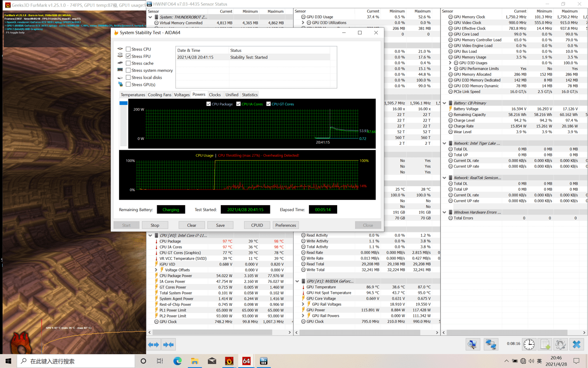Click the Stress local disks drive icon

(x=121, y=77)
